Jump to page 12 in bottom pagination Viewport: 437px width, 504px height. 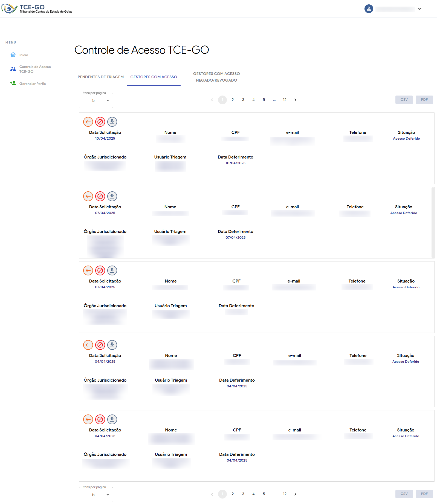click(x=285, y=494)
